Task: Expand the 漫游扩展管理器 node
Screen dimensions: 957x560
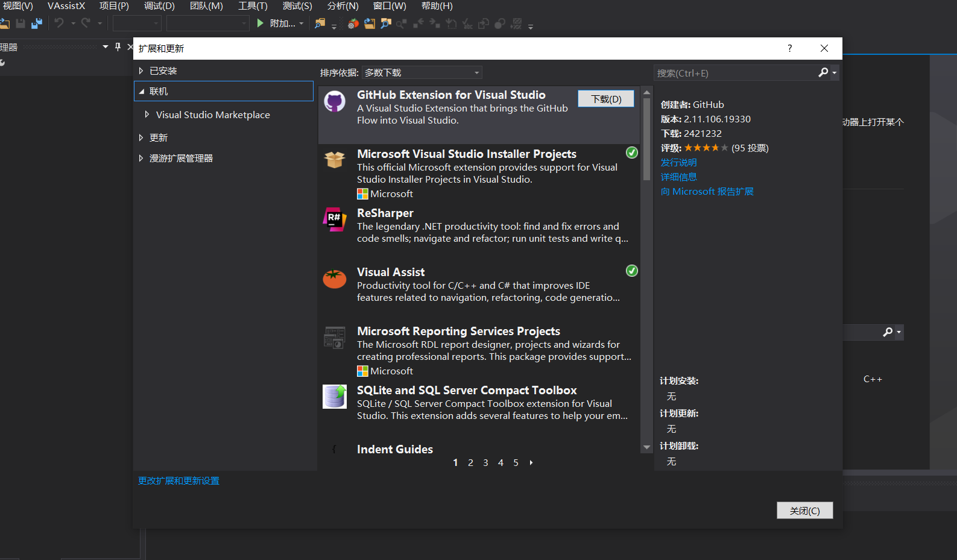Action: [x=141, y=158]
